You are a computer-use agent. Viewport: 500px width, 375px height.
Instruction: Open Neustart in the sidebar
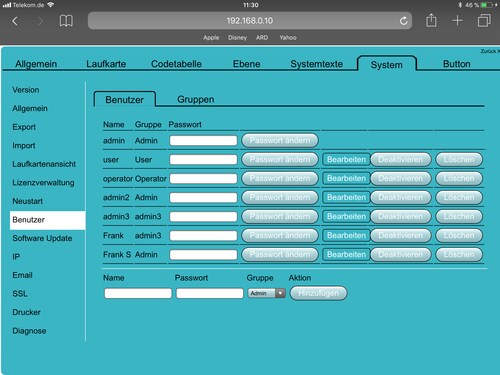(x=28, y=201)
